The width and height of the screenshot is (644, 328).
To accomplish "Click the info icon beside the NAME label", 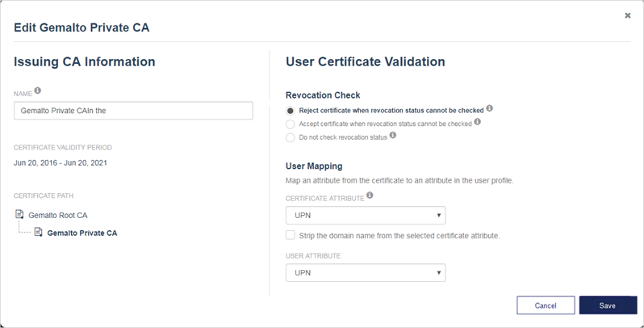I will [x=38, y=90].
